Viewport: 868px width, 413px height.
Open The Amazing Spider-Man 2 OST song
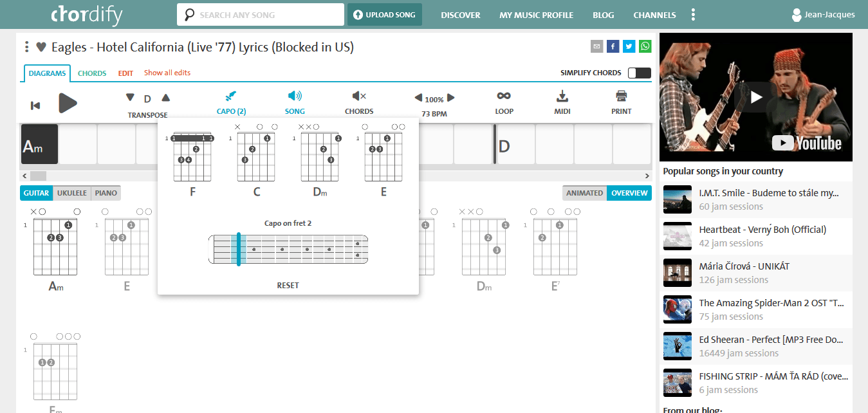[x=757, y=309]
